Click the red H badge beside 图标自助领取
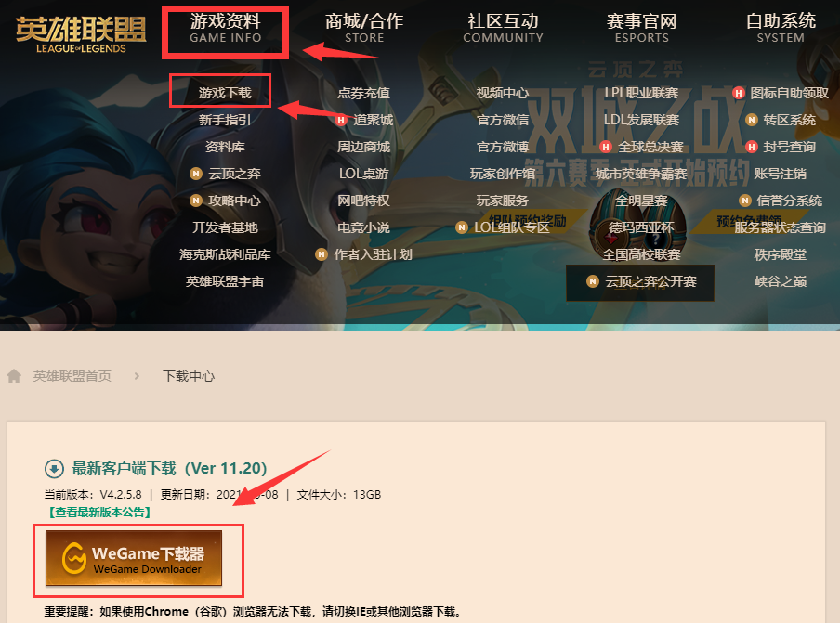The image size is (840, 623). click(x=739, y=93)
